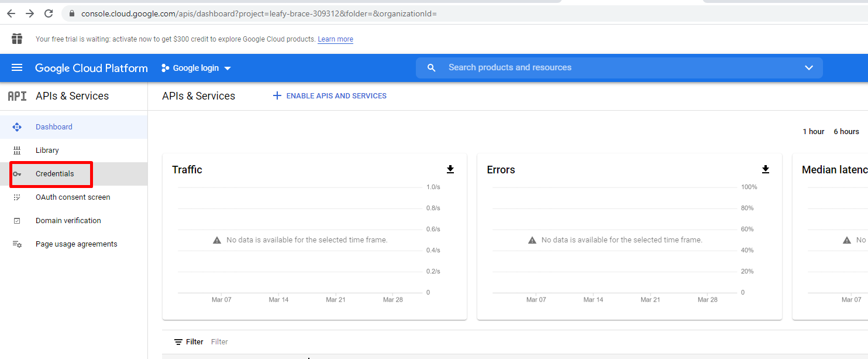The image size is (868, 359).
Task: Click the browser forward arrow
Action: (30, 13)
